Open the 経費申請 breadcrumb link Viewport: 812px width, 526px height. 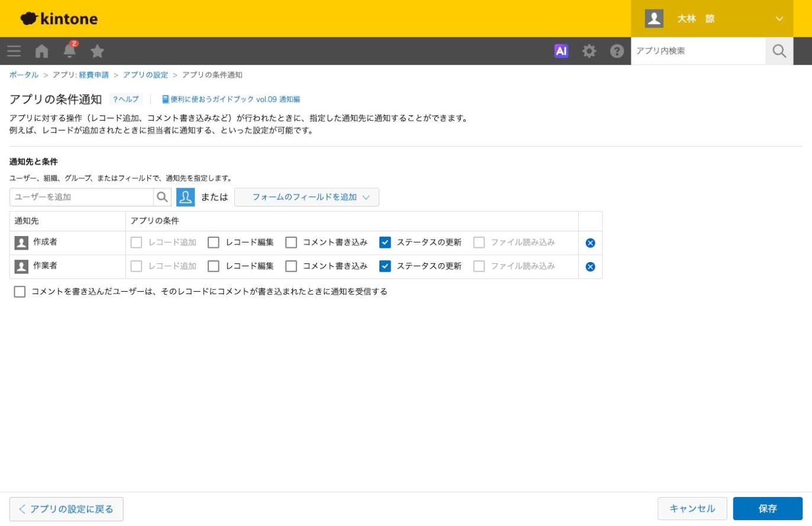point(94,75)
